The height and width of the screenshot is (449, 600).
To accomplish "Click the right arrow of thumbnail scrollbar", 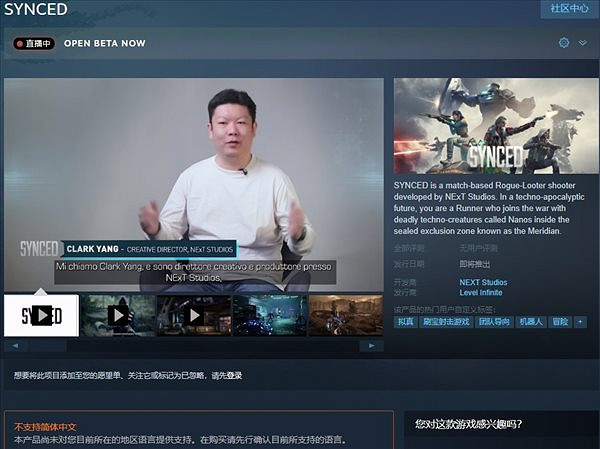I will (x=372, y=346).
